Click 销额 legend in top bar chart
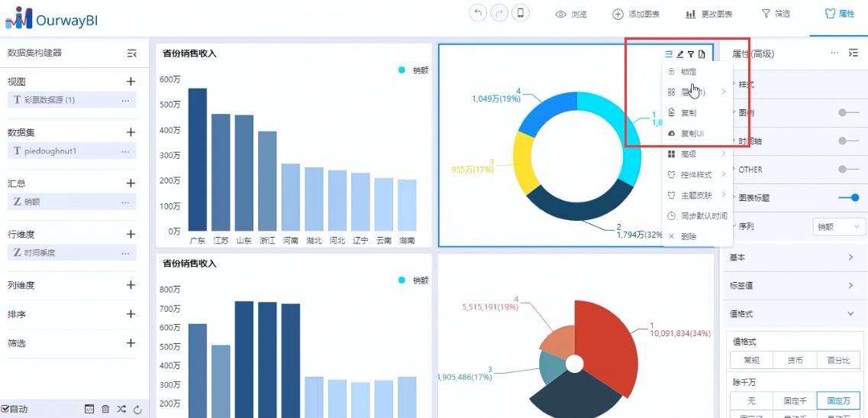This screenshot has height=418, width=868. pyautogui.click(x=414, y=70)
